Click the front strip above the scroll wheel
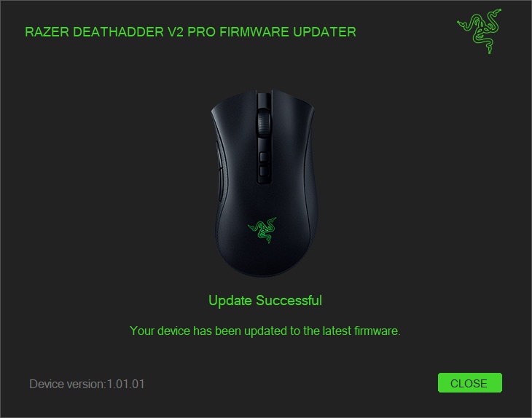532x418 pixels. pyautogui.click(x=264, y=99)
